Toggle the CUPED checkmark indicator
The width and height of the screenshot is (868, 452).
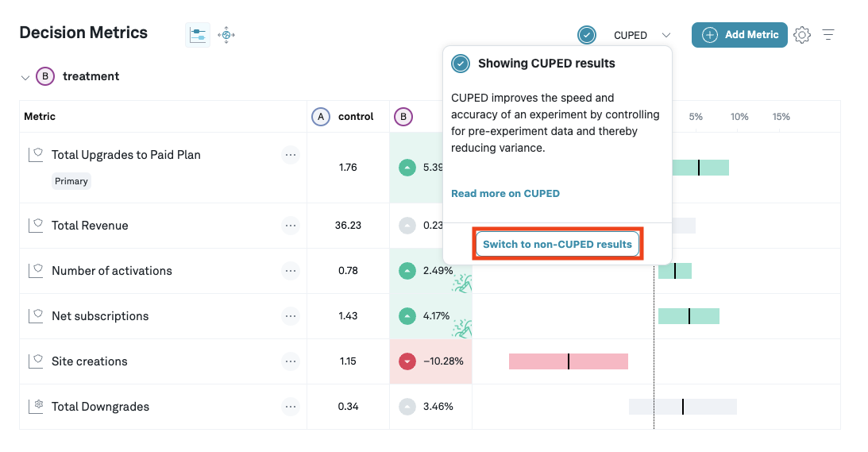(586, 35)
